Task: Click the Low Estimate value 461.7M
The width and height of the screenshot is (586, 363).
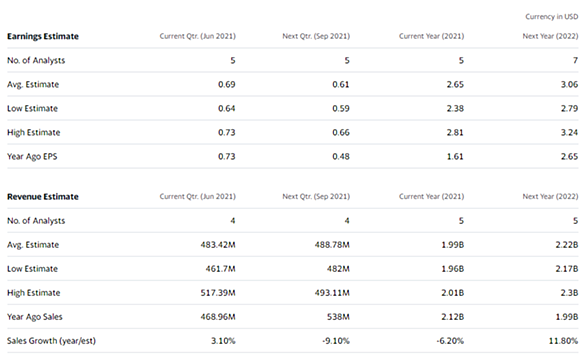Action: point(220,269)
